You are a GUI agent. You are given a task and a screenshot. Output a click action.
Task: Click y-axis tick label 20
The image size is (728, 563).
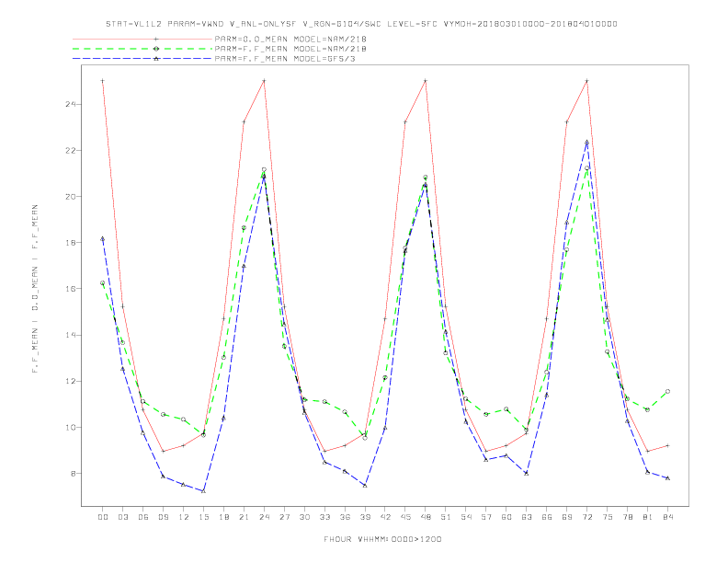[71, 197]
